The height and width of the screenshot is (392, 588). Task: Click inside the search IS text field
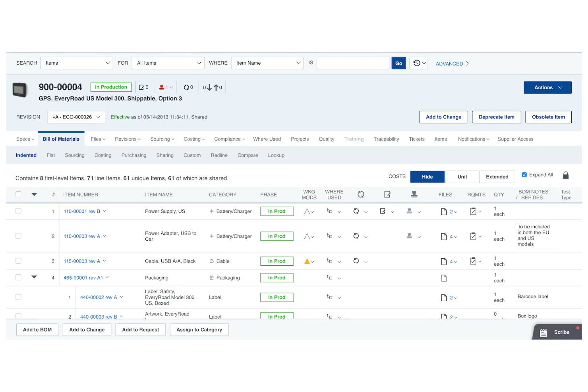[x=353, y=63]
